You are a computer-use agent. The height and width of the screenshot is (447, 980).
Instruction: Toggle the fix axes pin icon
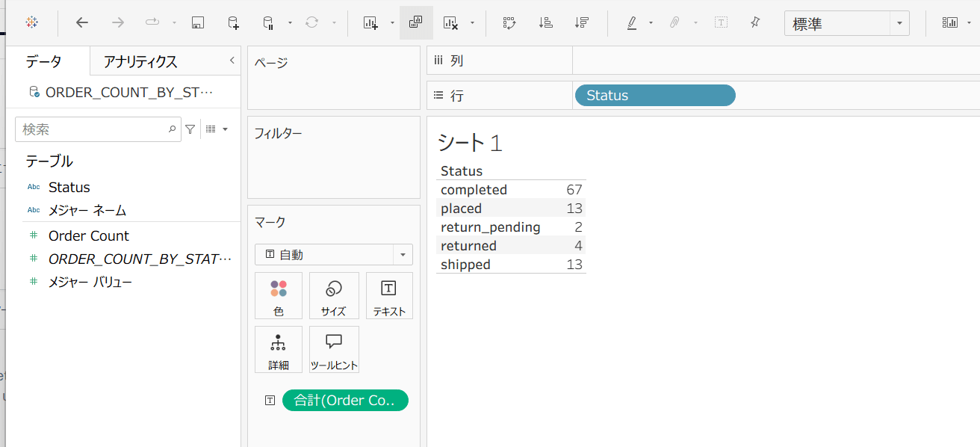(755, 22)
